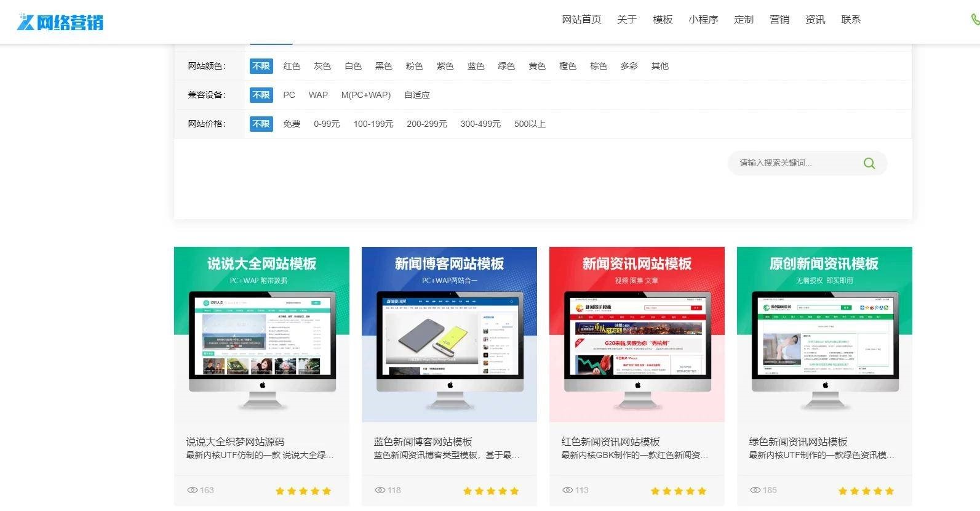980x511 pixels.
Task: Click eye view icon on 说说大全 card
Action: [x=193, y=490]
